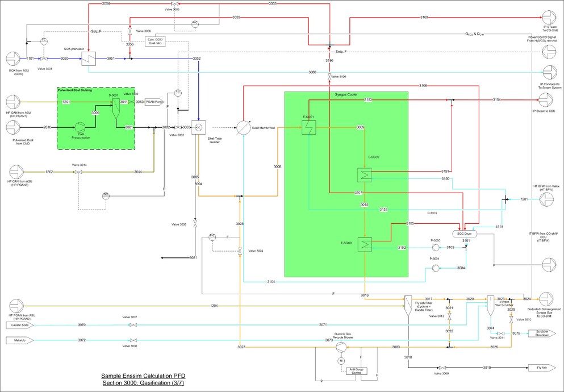The height and width of the screenshot is (392, 564).
Task: Select stream label 3154
Action: [497, 99]
